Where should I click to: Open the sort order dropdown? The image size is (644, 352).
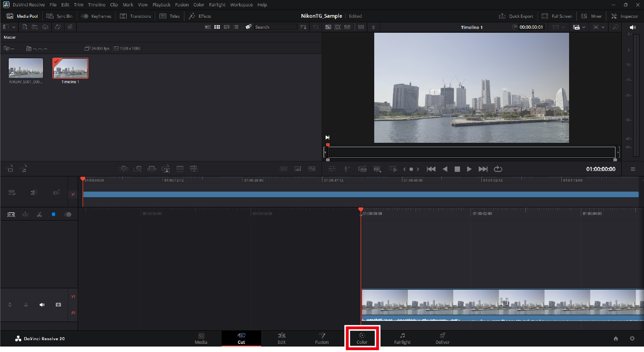pyautogui.click(x=303, y=27)
